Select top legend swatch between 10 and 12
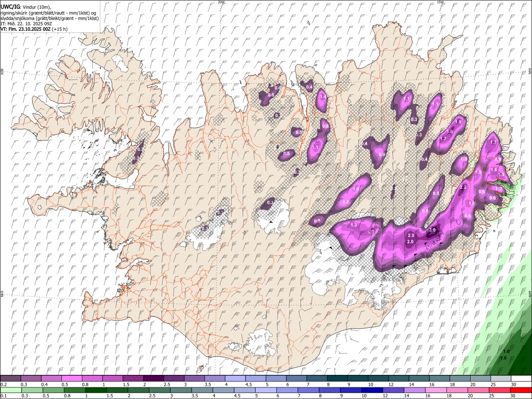This screenshot has height=399, width=532. pyautogui.click(x=378, y=378)
